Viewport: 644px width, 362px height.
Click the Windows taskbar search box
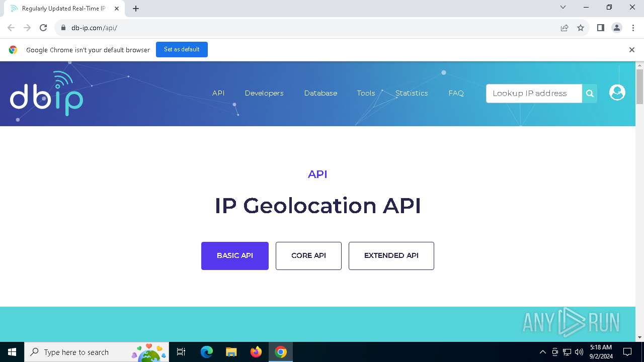(97, 352)
